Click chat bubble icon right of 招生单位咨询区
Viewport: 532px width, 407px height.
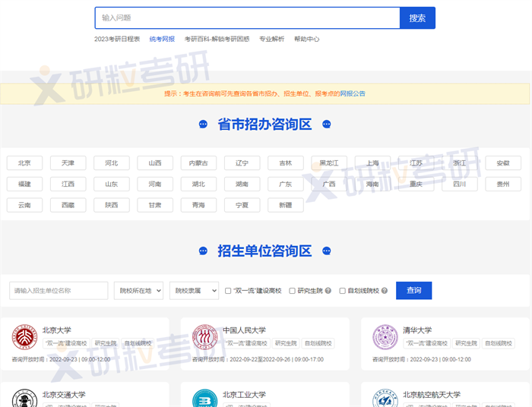(x=327, y=251)
